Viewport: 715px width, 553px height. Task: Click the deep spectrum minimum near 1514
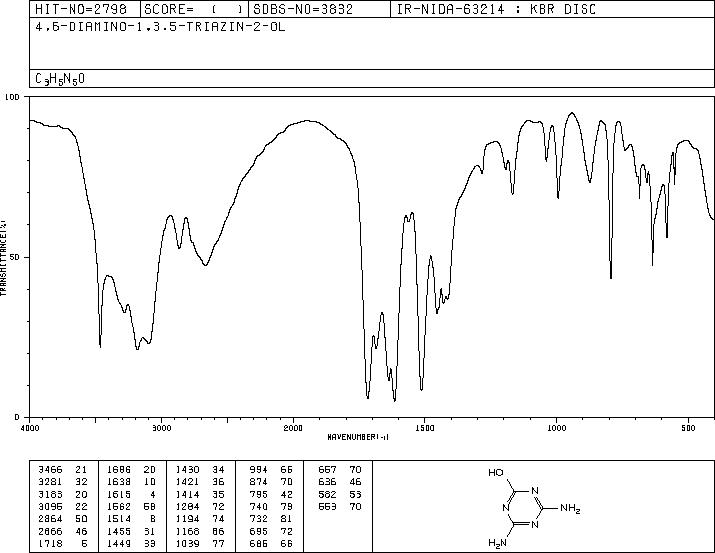[421, 388]
